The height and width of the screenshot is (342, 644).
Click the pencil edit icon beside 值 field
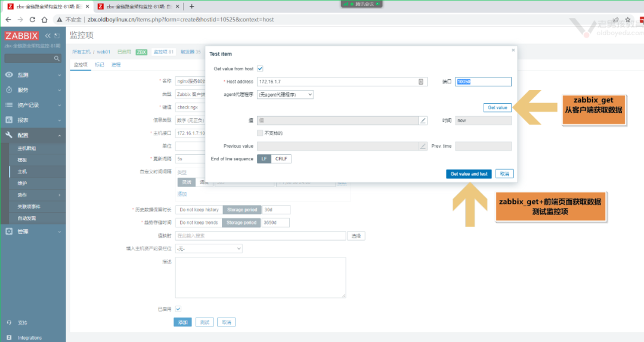[x=423, y=120]
